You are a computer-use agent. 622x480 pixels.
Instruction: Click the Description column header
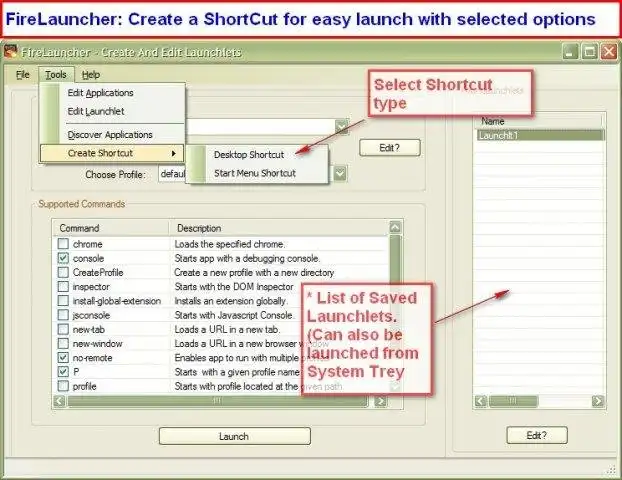pos(279,228)
